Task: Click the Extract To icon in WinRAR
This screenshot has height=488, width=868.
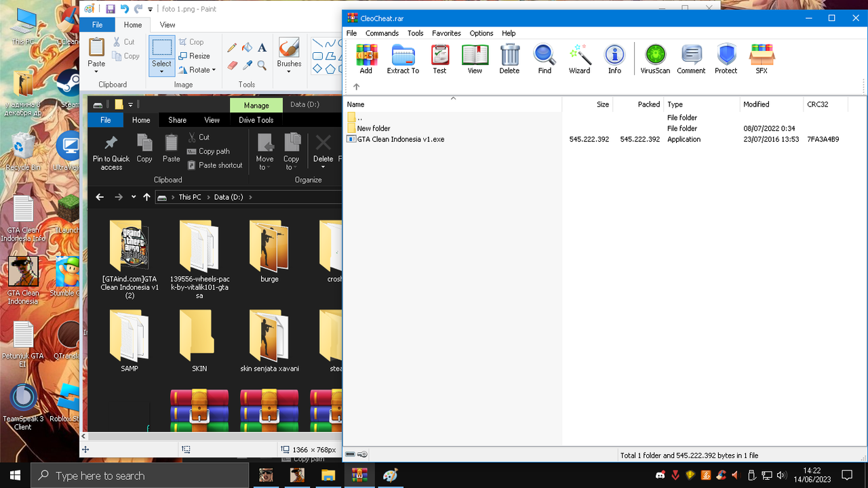Action: click(x=403, y=59)
